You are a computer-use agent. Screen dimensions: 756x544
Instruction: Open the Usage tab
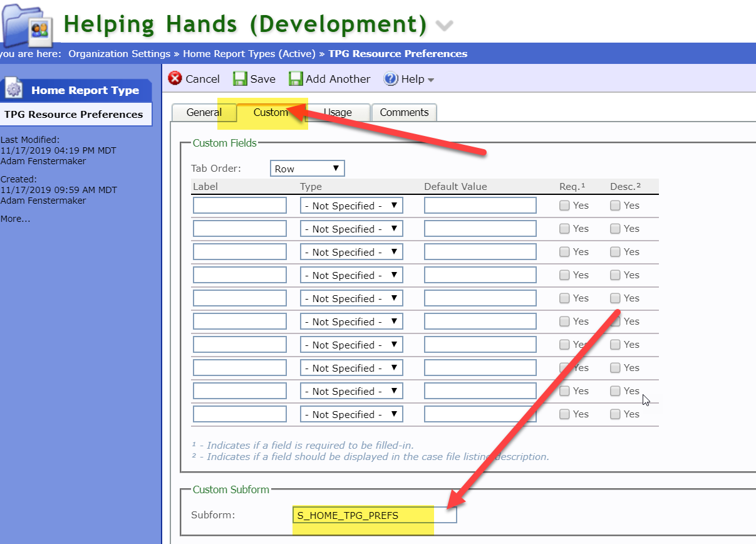pyautogui.click(x=338, y=113)
